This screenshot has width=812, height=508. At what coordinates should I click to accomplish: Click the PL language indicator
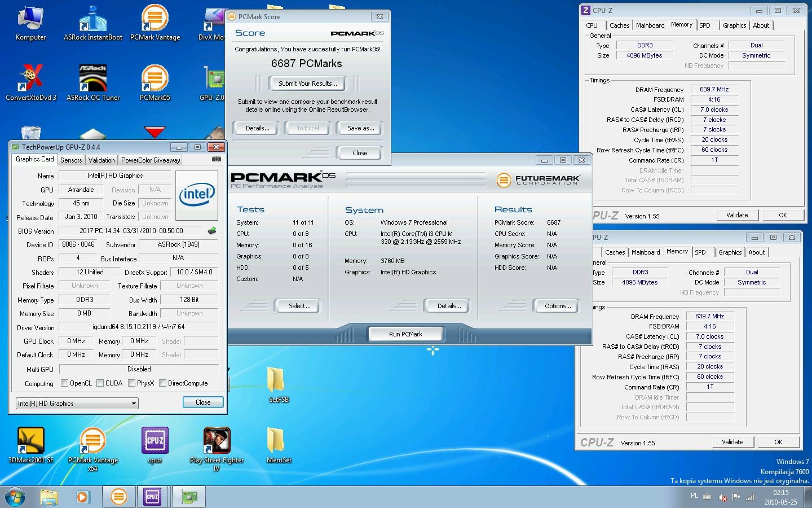point(694,496)
